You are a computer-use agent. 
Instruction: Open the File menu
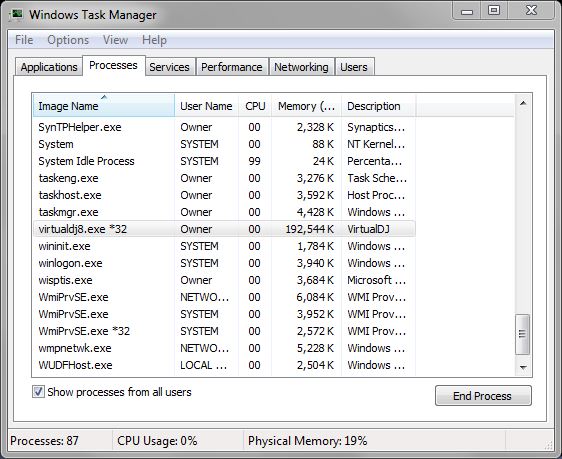[24, 40]
